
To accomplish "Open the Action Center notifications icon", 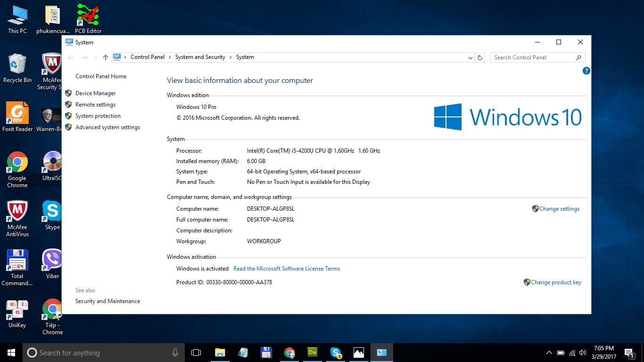I will pyautogui.click(x=629, y=353).
